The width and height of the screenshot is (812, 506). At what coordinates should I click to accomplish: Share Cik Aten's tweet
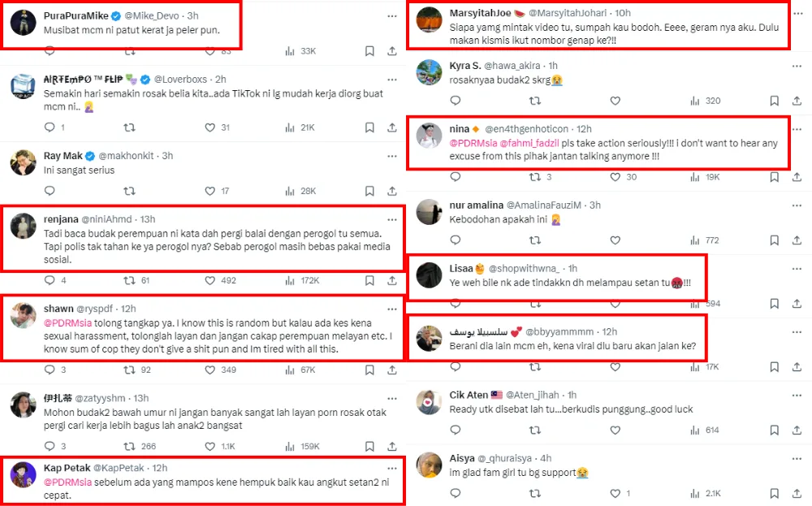point(797,430)
